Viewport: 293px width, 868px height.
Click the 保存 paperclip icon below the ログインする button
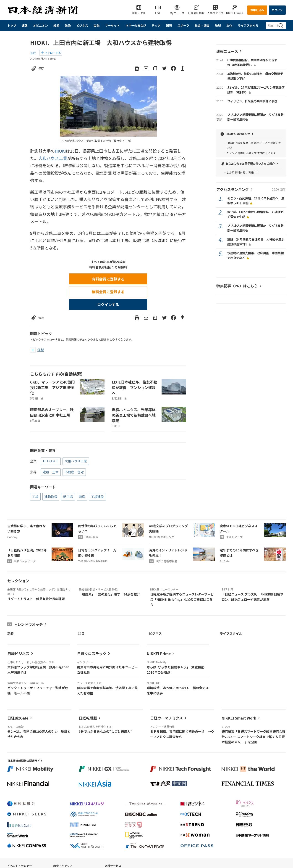[33, 318]
